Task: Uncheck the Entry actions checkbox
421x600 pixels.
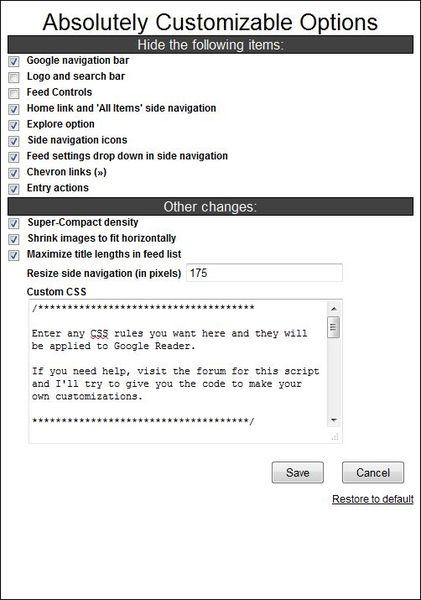Action: click(14, 189)
